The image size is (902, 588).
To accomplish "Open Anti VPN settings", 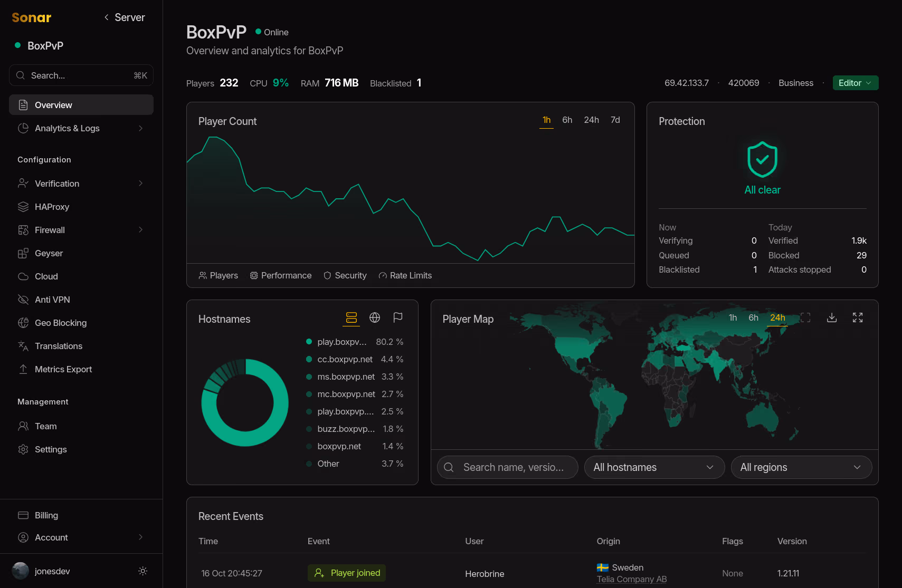I will (x=81, y=300).
